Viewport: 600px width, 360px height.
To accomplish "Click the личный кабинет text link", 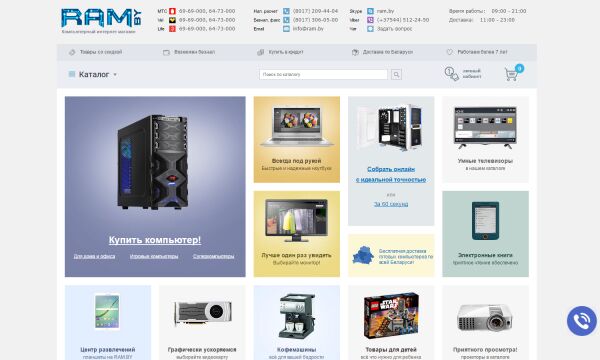I will click(472, 74).
